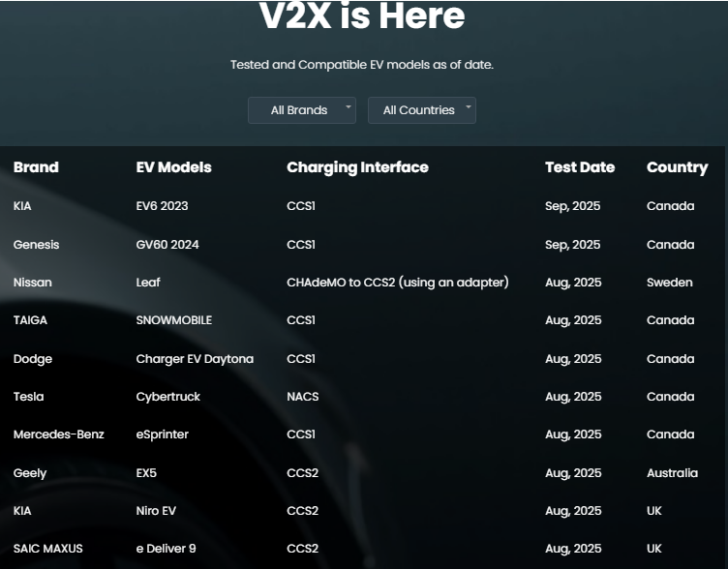Click the Nissan Leaf model name
Image resolution: width=728 pixels, height=569 pixels.
click(x=148, y=283)
